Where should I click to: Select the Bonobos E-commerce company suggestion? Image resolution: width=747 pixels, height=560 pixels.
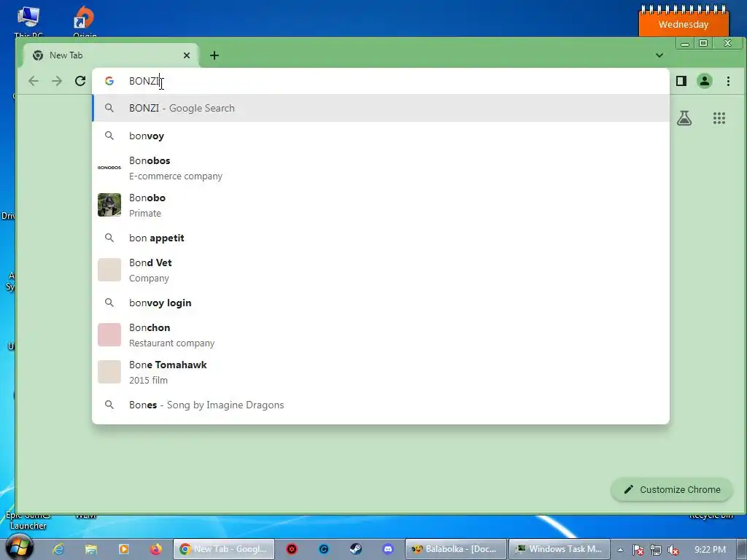pyautogui.click(x=381, y=168)
